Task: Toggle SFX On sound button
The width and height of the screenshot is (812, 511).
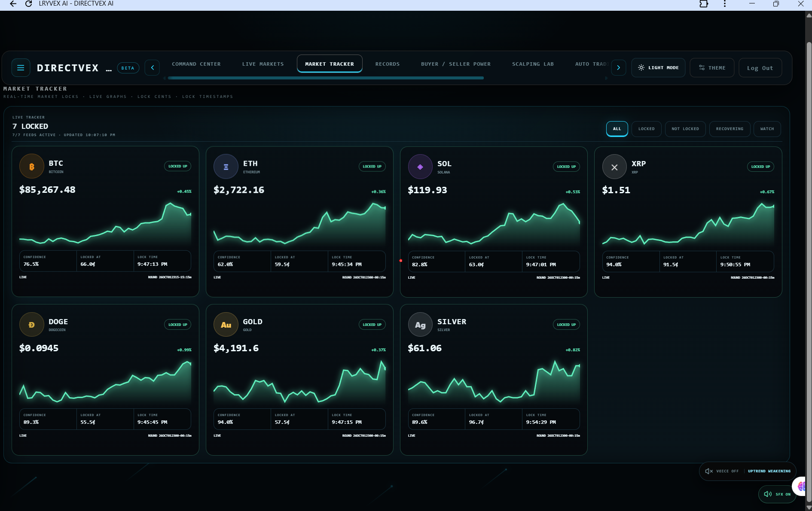Action: [x=777, y=494]
